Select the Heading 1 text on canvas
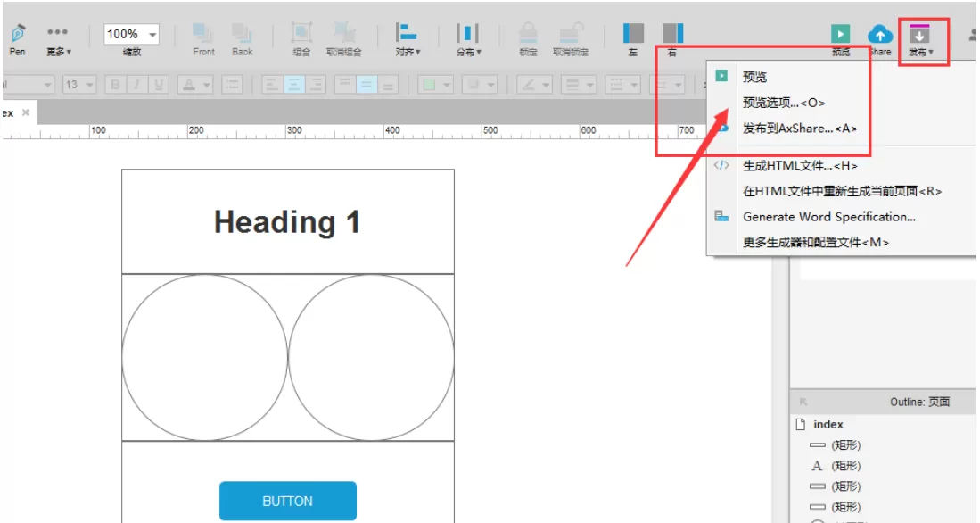 [287, 221]
